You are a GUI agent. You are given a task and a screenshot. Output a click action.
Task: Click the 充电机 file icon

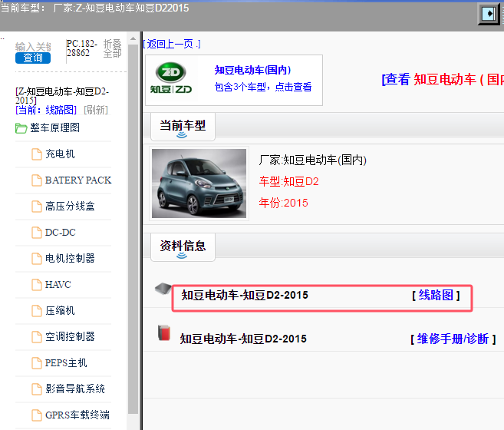(x=37, y=154)
